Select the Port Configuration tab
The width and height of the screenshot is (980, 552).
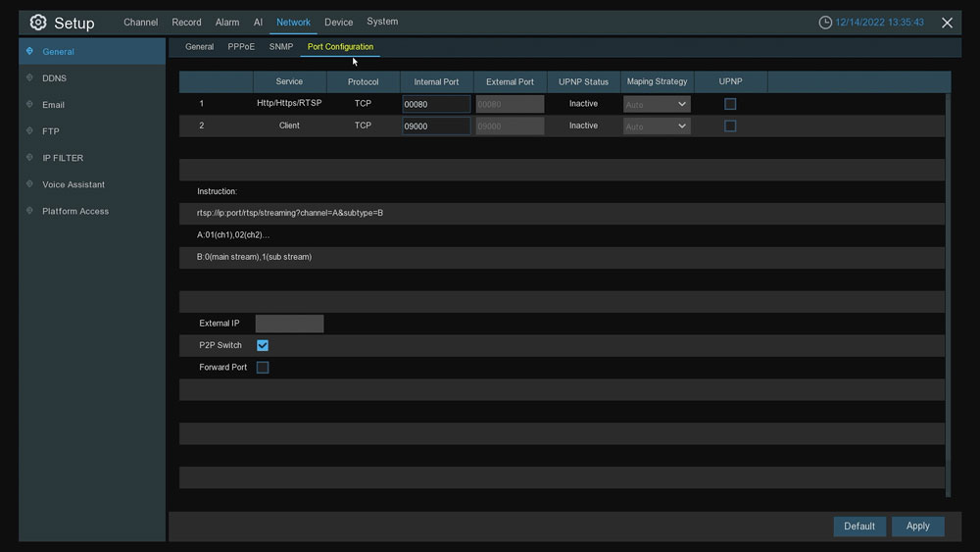coord(340,47)
